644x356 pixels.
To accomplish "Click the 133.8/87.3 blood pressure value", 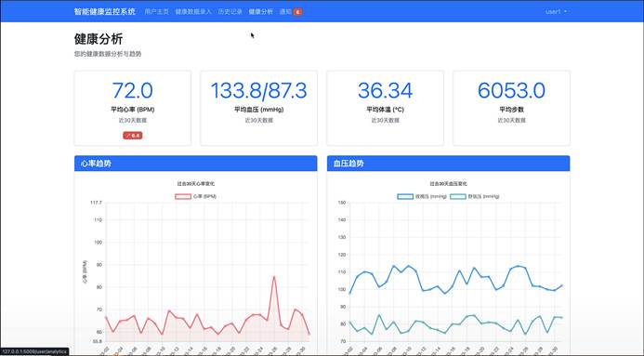I will tap(258, 90).
